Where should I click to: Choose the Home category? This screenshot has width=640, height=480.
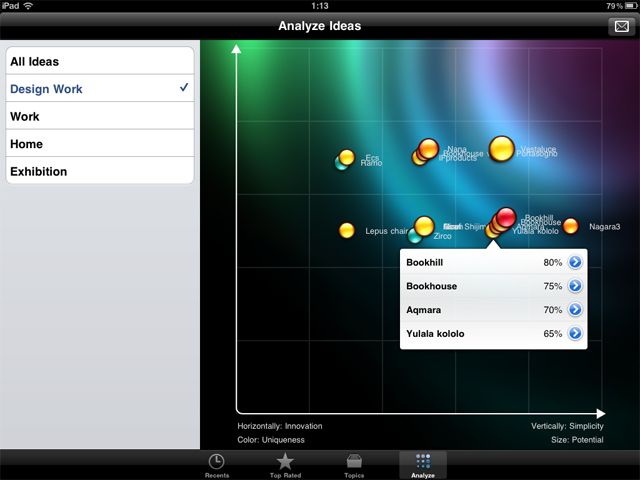coord(99,144)
